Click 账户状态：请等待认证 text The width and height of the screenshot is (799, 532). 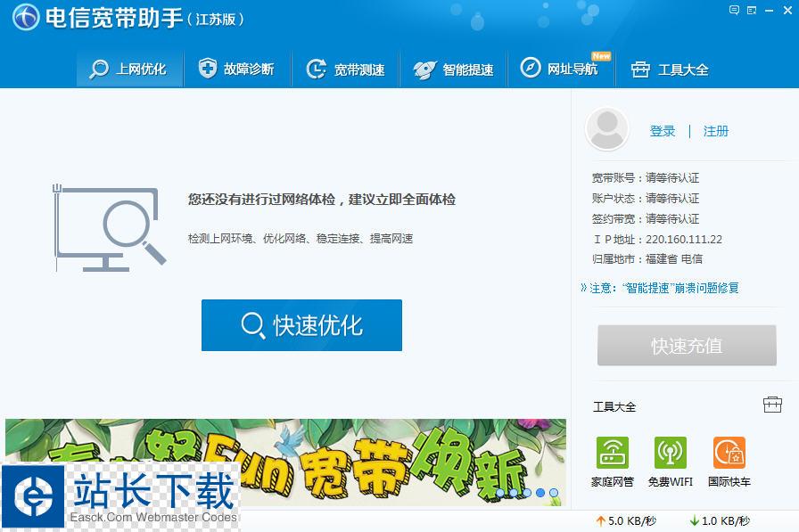[646, 199]
